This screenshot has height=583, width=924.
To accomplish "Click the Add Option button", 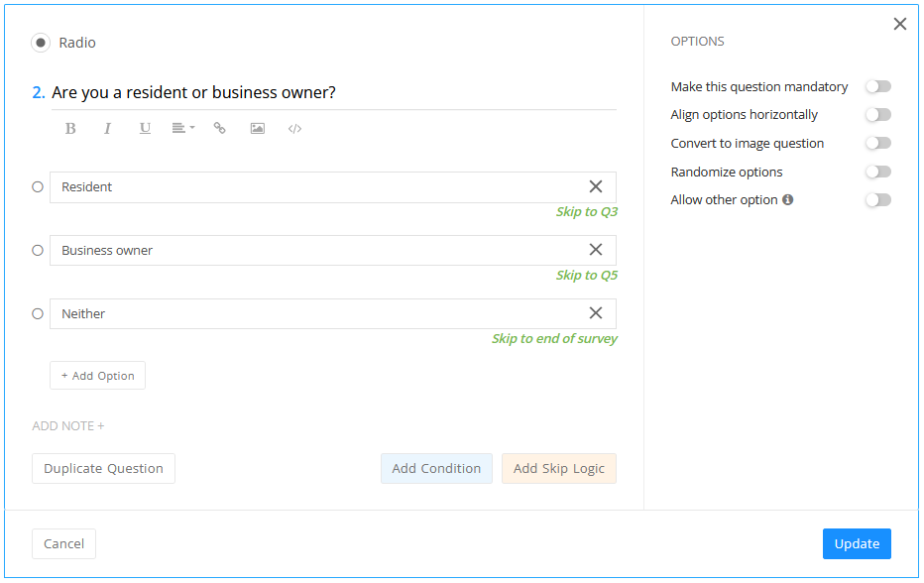I will point(98,376).
